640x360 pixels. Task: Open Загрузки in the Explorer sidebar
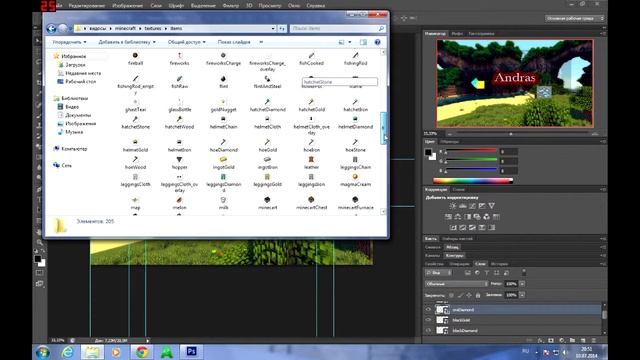76,65
